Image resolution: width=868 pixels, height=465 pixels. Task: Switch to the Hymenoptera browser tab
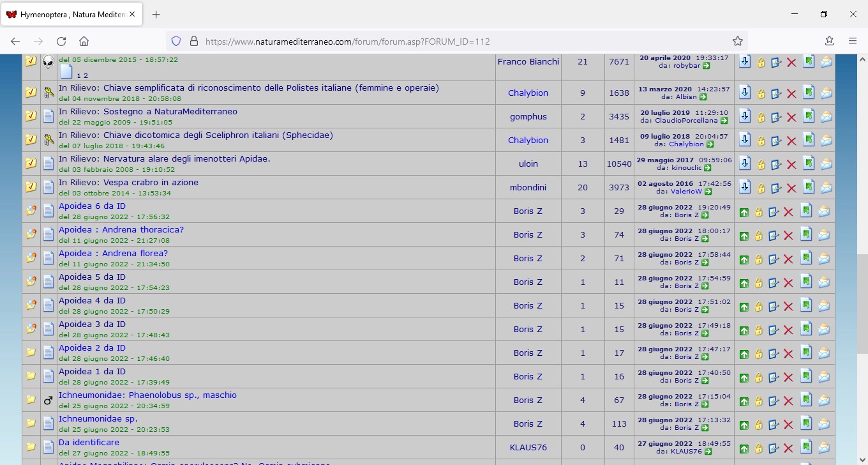[71, 15]
